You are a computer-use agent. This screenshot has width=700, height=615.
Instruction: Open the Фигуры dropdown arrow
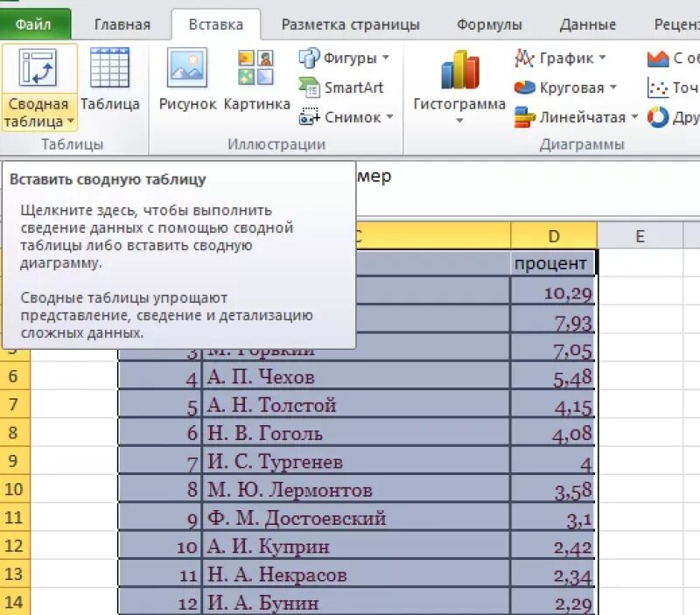(x=385, y=58)
